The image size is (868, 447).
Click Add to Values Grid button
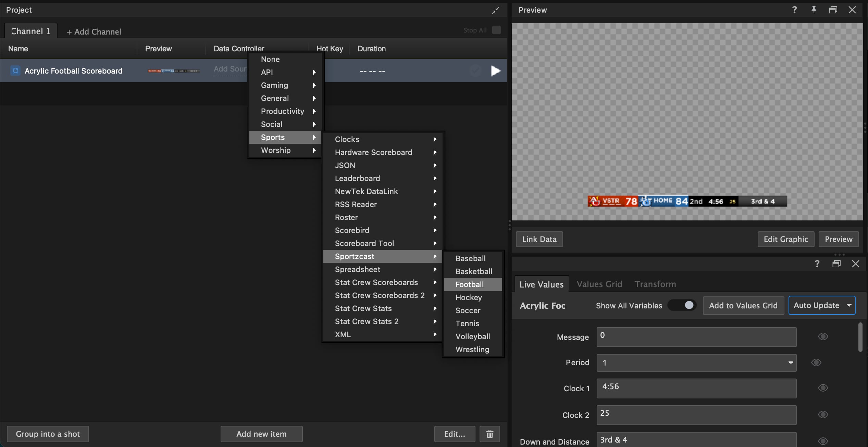point(743,305)
